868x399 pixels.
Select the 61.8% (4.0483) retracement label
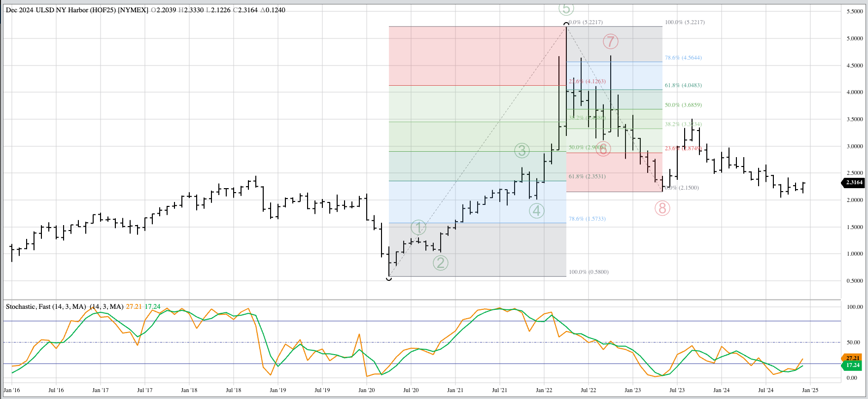(683, 85)
